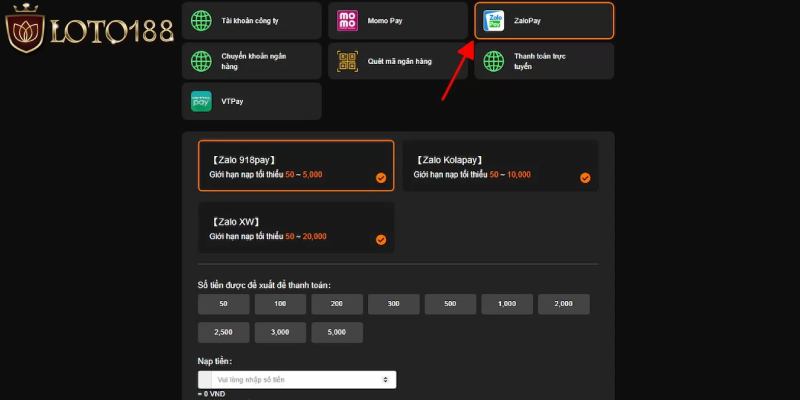Click the QR code bank scan icon
This screenshot has width=800, height=400.
click(348, 61)
